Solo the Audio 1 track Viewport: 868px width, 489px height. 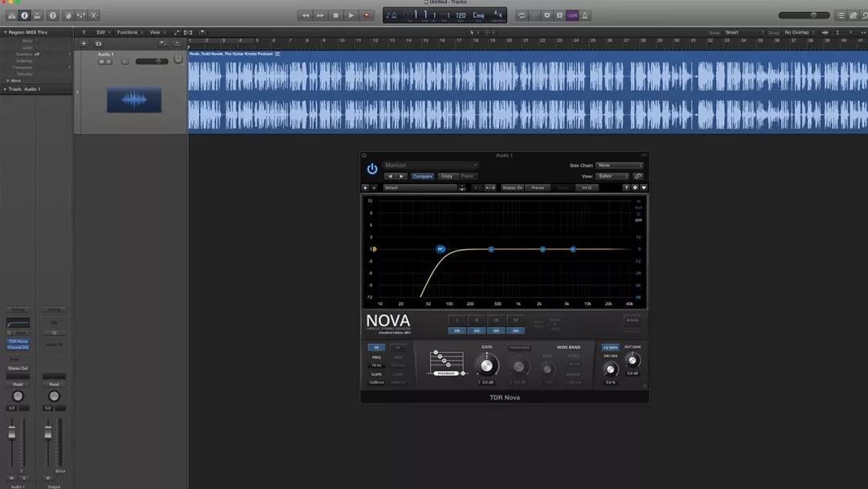(108, 62)
